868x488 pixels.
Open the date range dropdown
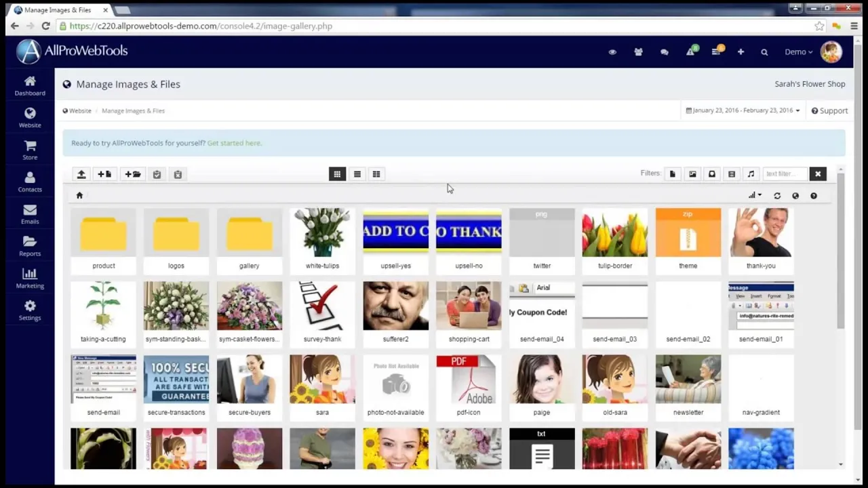(x=743, y=110)
